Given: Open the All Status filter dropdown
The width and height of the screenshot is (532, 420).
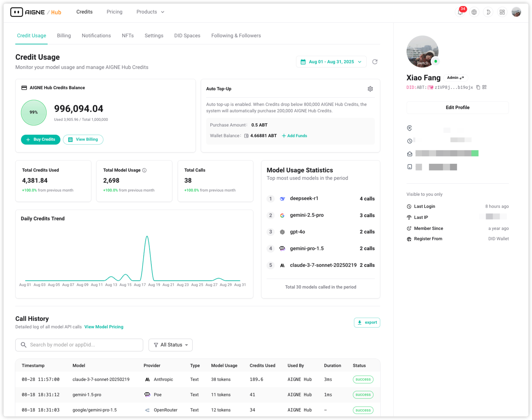Looking at the screenshot, I should (x=171, y=345).
